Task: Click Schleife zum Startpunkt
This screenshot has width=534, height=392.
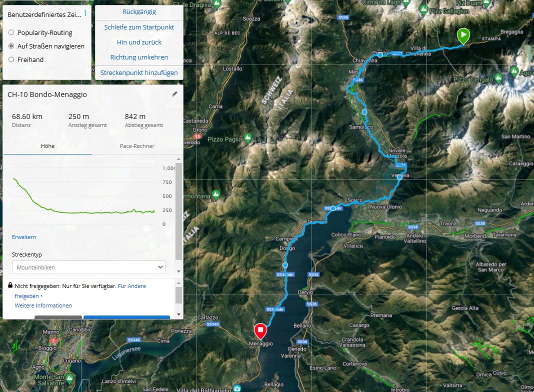Action: click(139, 27)
